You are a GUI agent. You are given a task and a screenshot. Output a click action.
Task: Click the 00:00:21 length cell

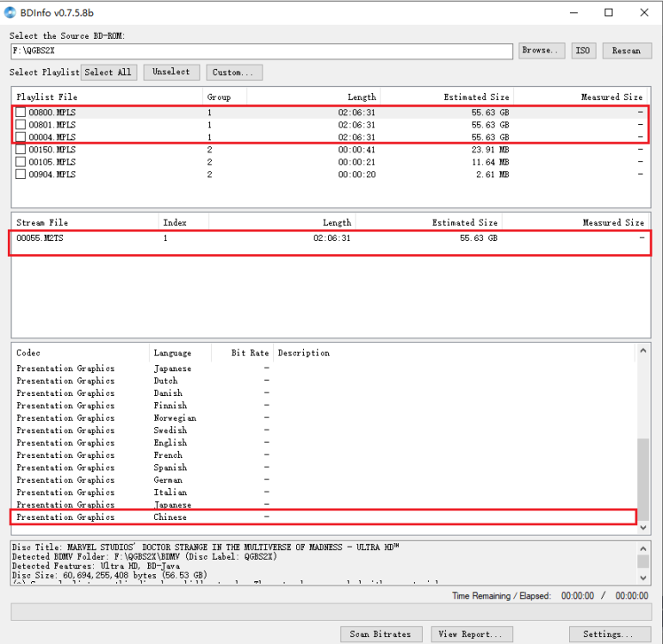click(356, 162)
